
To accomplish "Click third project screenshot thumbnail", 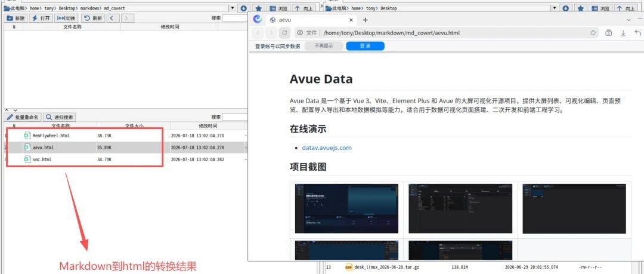I will (574, 208).
